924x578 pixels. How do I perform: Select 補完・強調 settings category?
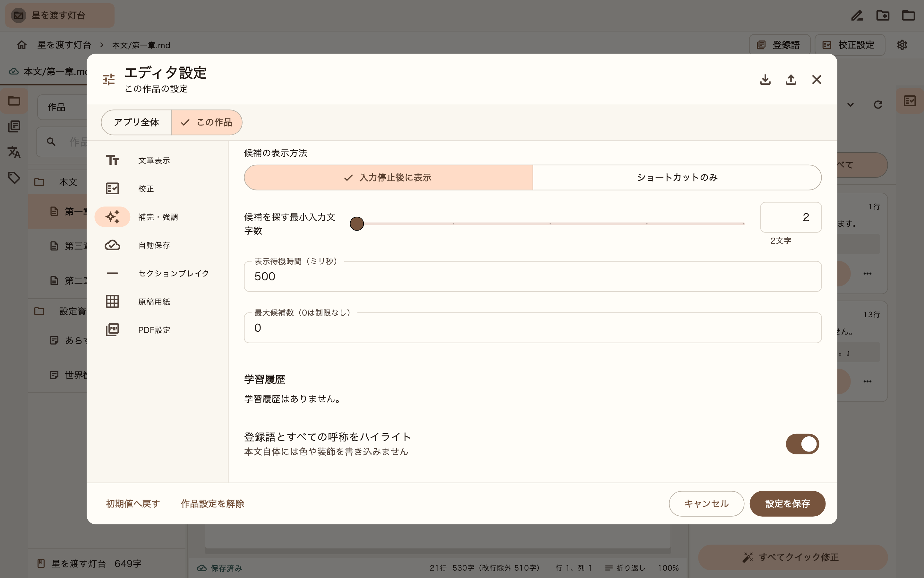[x=157, y=217]
